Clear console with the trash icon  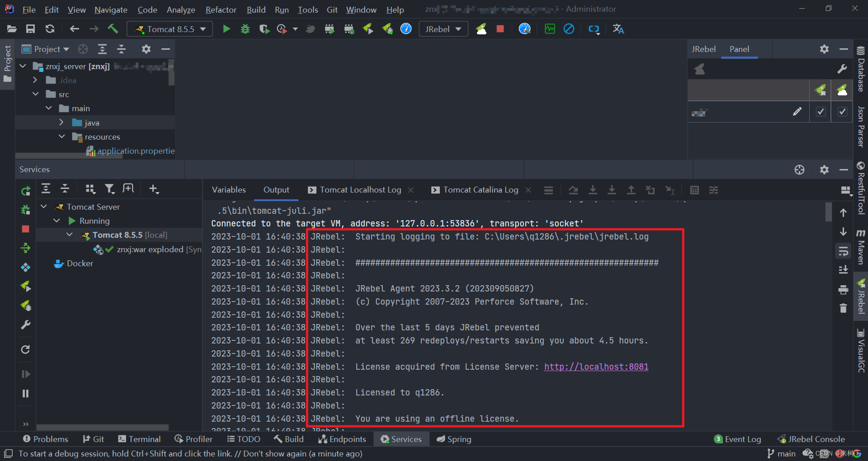pyautogui.click(x=843, y=308)
